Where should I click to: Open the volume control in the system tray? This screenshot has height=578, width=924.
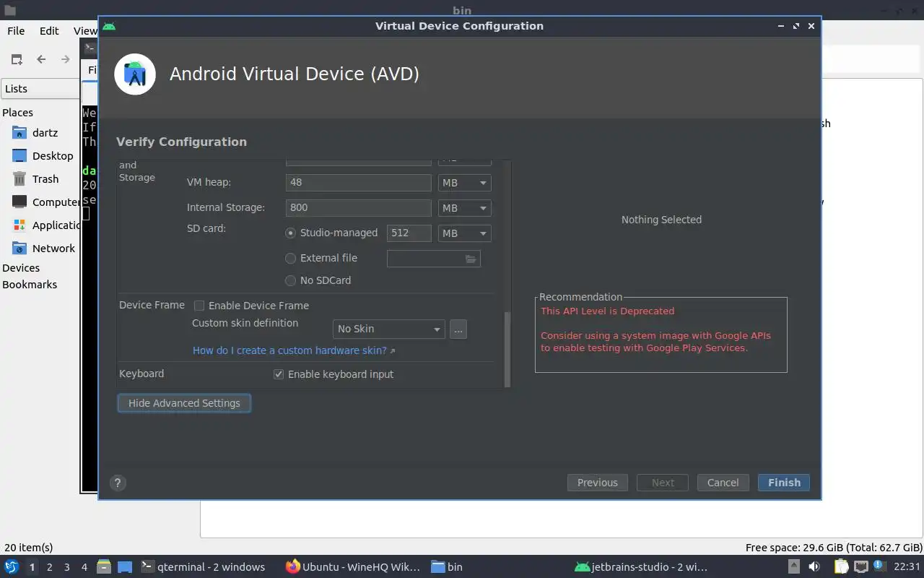814,567
